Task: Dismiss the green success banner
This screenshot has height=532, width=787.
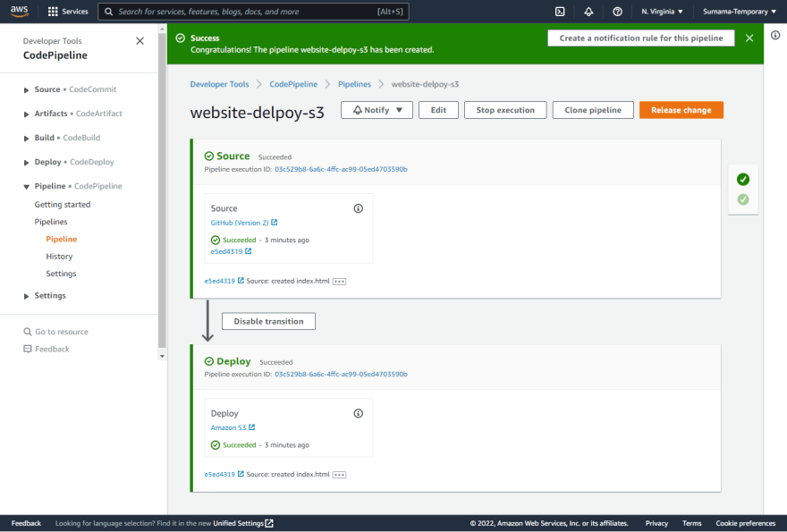Action: click(x=749, y=38)
